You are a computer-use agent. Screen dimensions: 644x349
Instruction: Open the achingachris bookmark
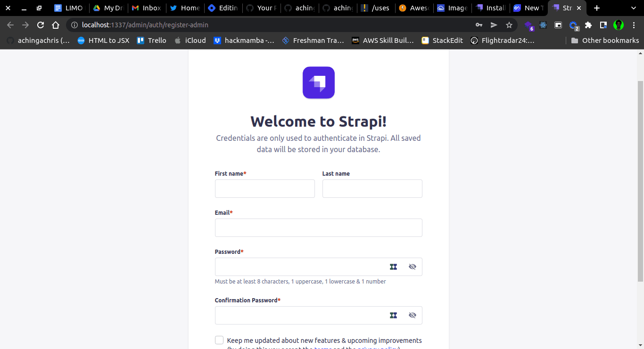[38, 41]
